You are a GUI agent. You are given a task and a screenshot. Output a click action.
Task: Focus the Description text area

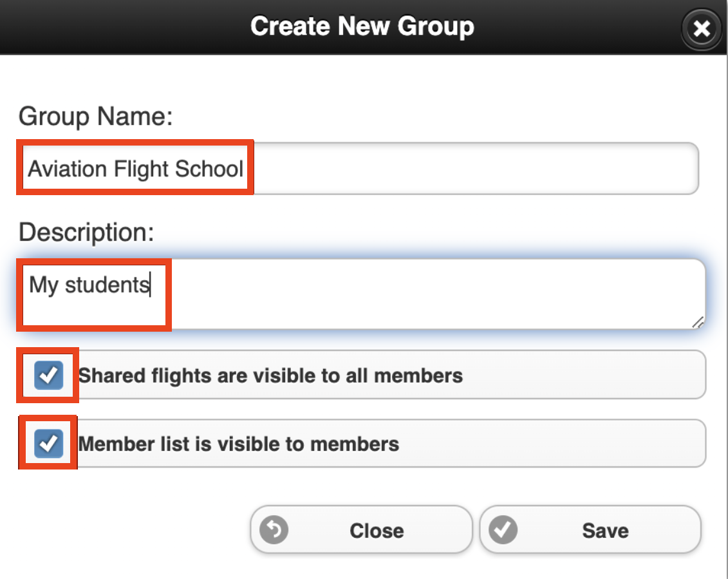(x=362, y=294)
